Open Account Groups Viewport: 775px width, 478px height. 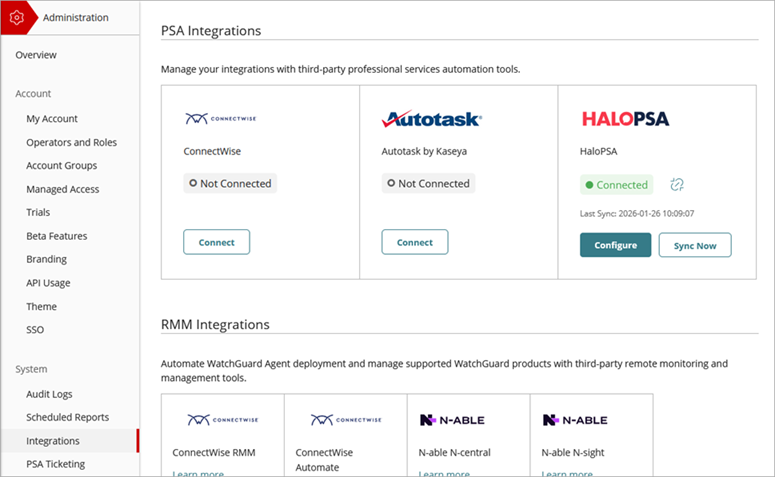pos(62,166)
